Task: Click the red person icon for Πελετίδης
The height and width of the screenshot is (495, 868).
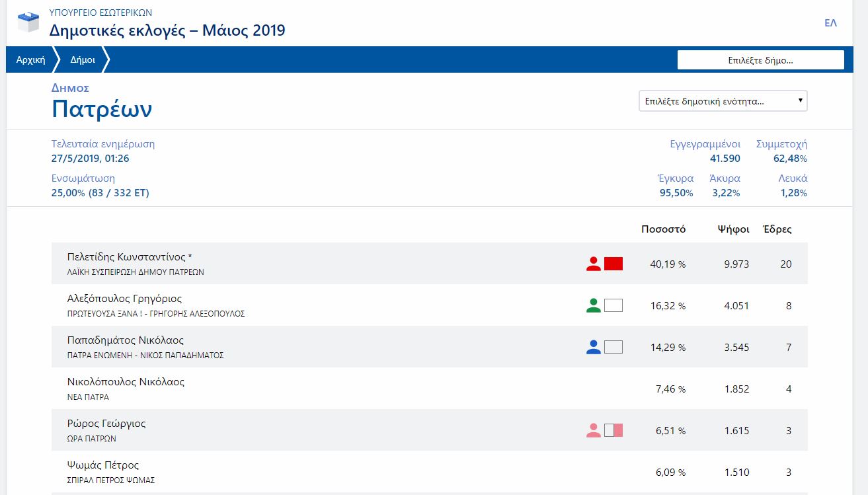Action: coord(594,264)
